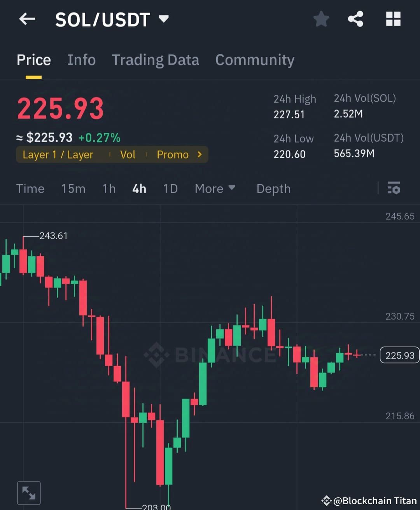
Task: Tap the current price label 225.93 on chart
Action: point(399,355)
